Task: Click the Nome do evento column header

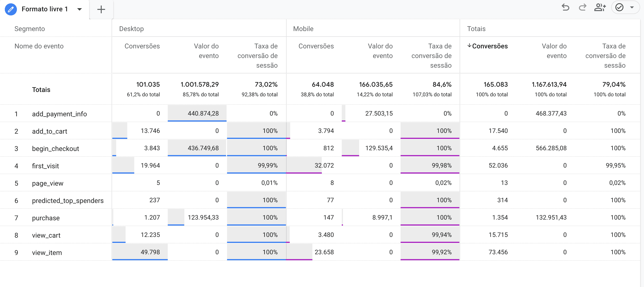Action: click(x=39, y=46)
